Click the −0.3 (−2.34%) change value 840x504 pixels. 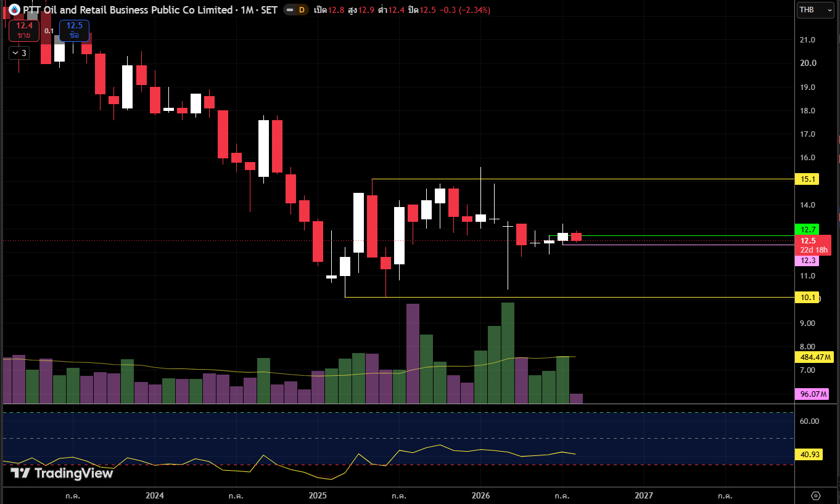pyautogui.click(x=466, y=10)
